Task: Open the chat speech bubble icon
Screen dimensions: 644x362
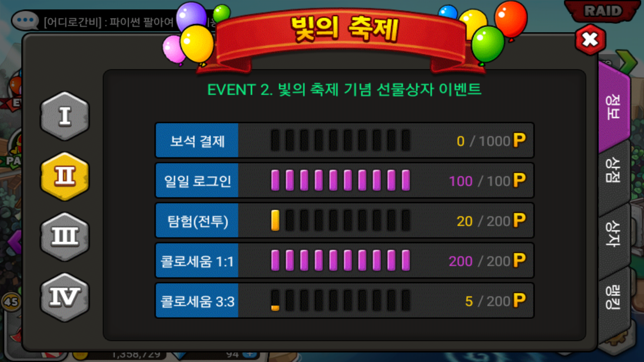Action: (25, 20)
